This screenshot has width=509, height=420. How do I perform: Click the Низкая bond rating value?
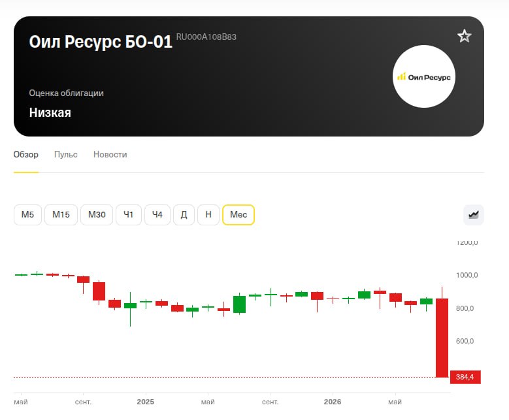coord(50,112)
